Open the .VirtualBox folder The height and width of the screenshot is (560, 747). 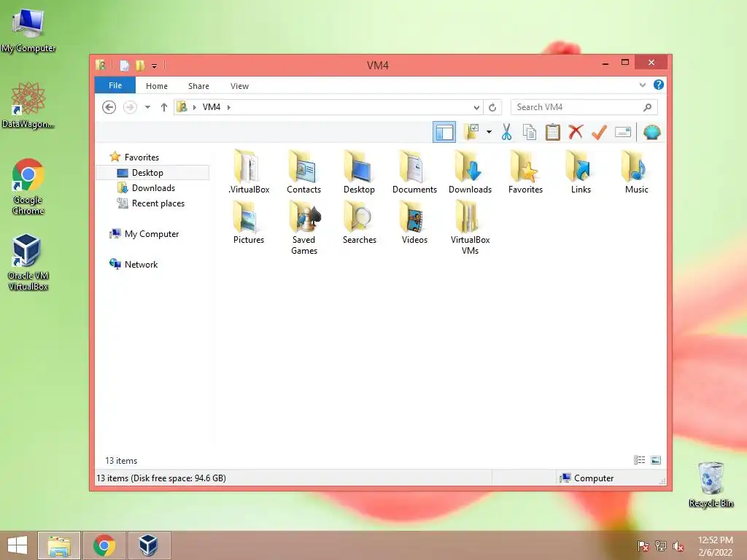tap(249, 172)
